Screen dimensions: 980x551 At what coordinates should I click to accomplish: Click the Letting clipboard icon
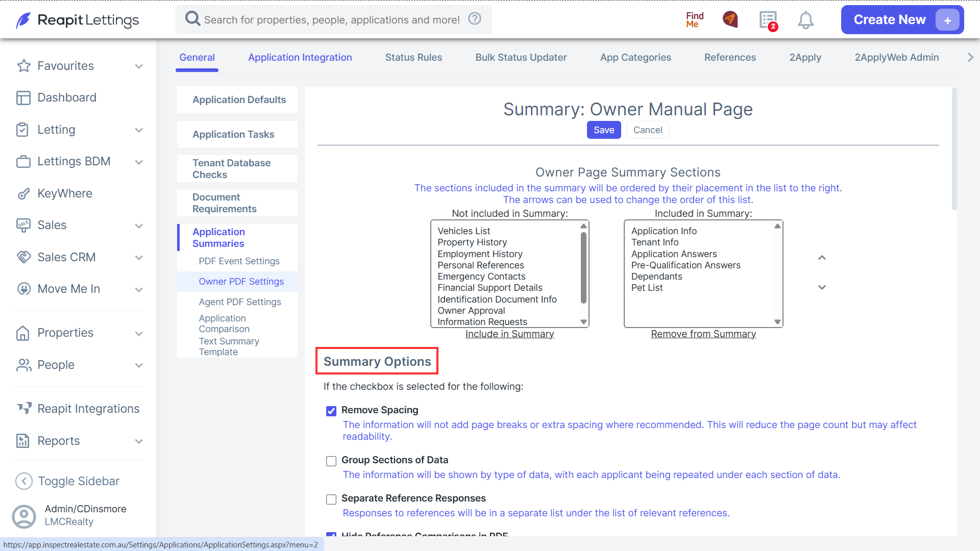click(x=22, y=130)
